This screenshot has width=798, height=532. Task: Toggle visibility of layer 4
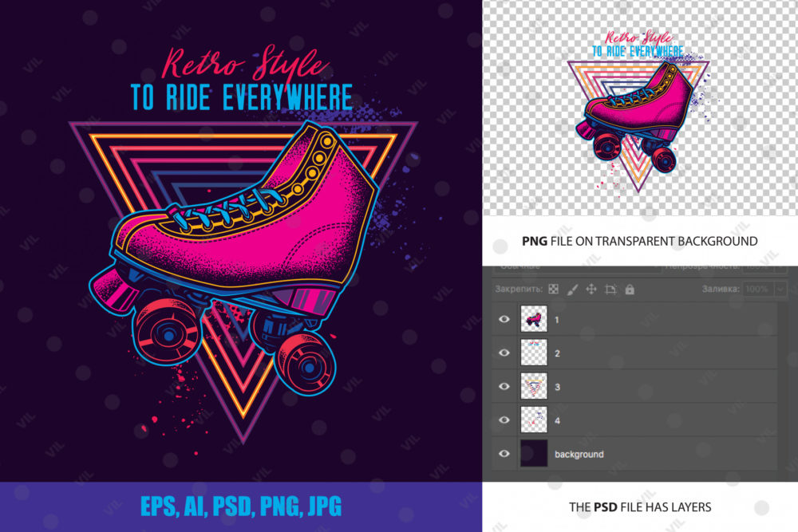pos(504,420)
